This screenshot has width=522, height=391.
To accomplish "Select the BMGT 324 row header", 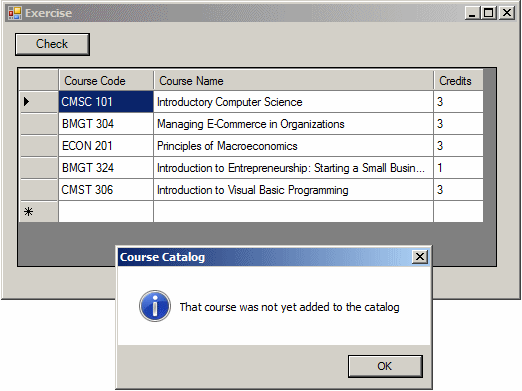I will [39, 168].
